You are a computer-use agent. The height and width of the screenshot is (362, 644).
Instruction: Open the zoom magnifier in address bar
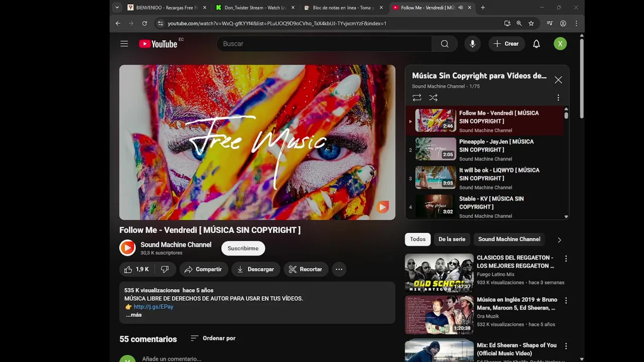[519, 23]
